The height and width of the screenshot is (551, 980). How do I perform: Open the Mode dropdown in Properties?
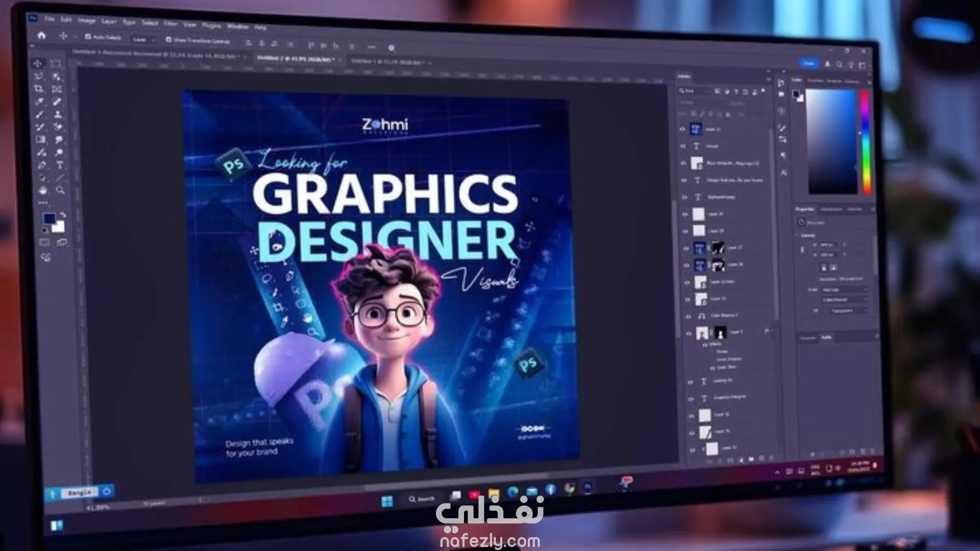844,290
